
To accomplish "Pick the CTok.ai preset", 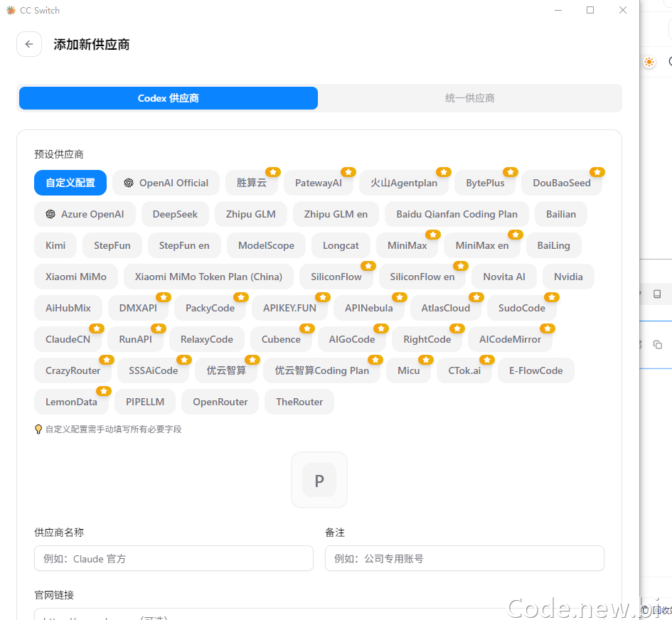I will [x=464, y=370].
